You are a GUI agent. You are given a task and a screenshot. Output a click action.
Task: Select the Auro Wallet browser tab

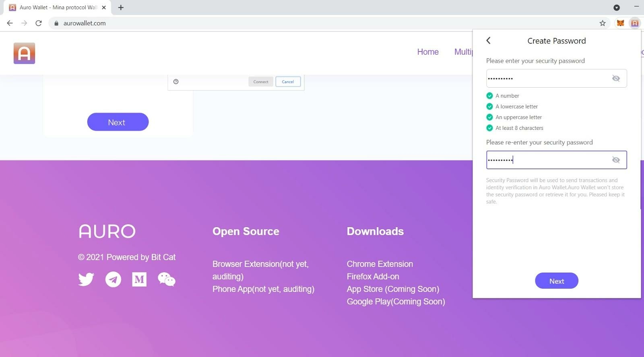(56, 7)
